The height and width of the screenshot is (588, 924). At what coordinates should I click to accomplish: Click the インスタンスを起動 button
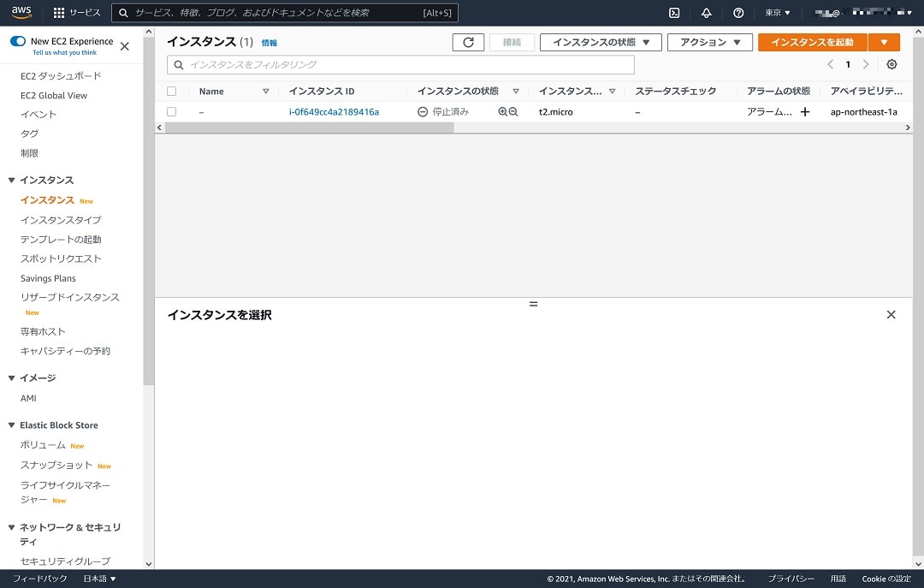point(812,43)
